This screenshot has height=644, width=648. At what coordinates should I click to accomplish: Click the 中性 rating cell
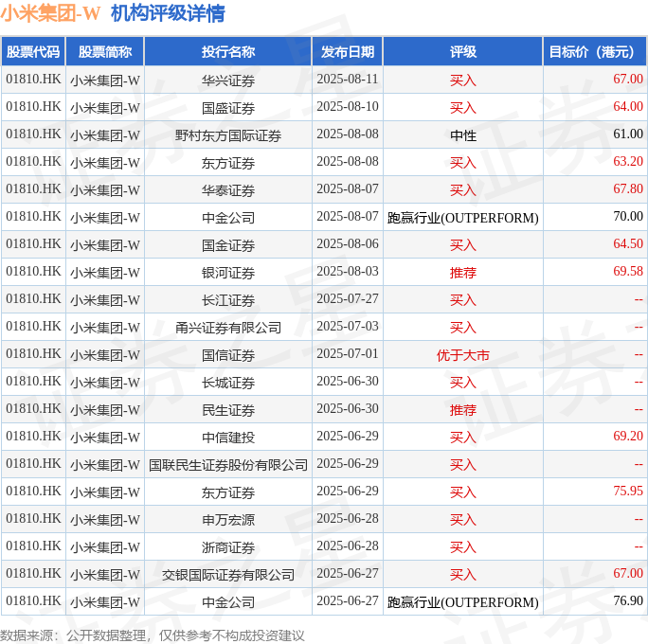coord(463,135)
